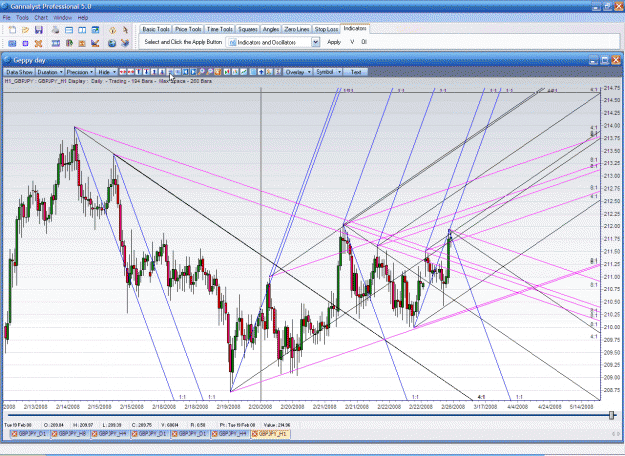Click the 'Value : 214.06' status text

pos(277,425)
